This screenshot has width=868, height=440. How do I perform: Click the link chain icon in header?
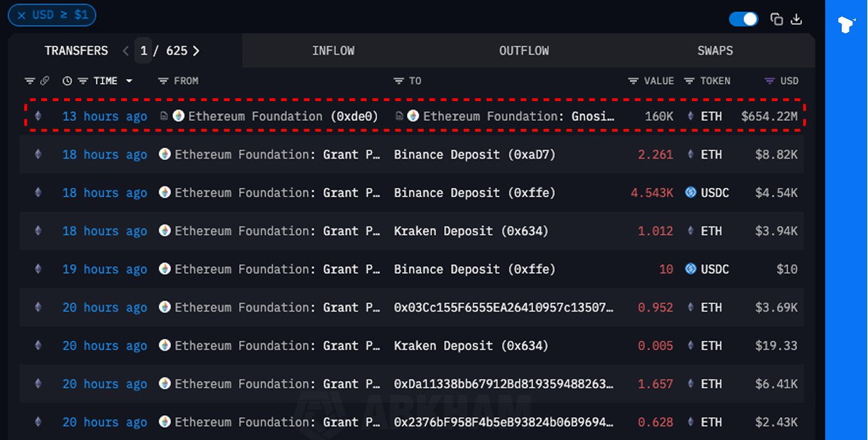click(44, 81)
